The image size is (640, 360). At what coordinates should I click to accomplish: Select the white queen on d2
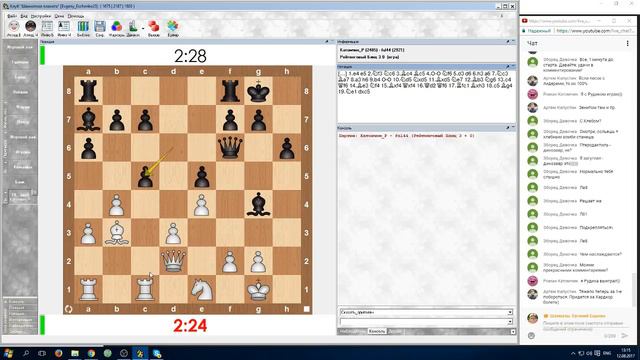(x=173, y=261)
